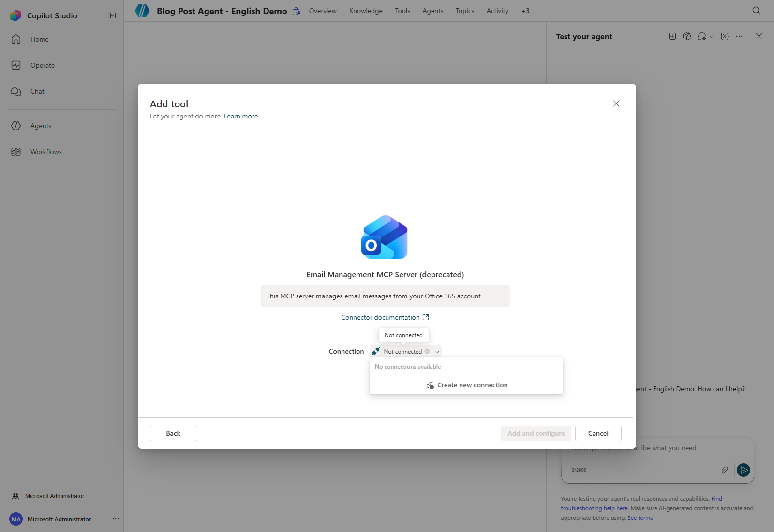Select Create new connection option

pos(466,385)
